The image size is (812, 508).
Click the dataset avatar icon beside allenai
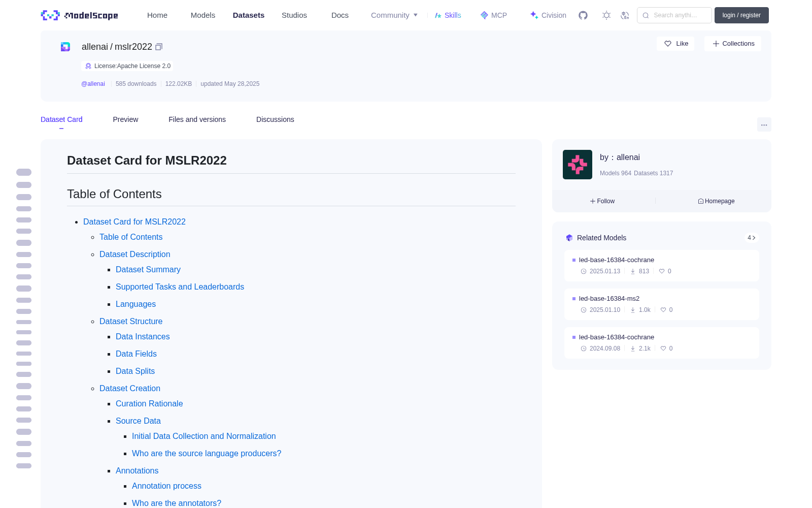(65, 47)
